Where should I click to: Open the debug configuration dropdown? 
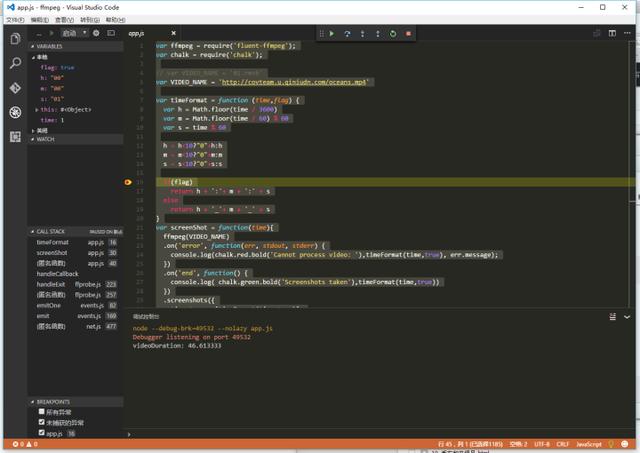pos(74,33)
